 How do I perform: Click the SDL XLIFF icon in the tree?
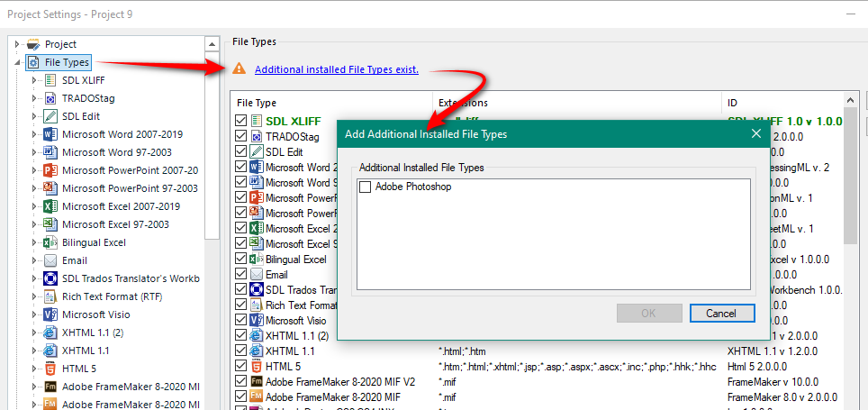click(x=50, y=80)
